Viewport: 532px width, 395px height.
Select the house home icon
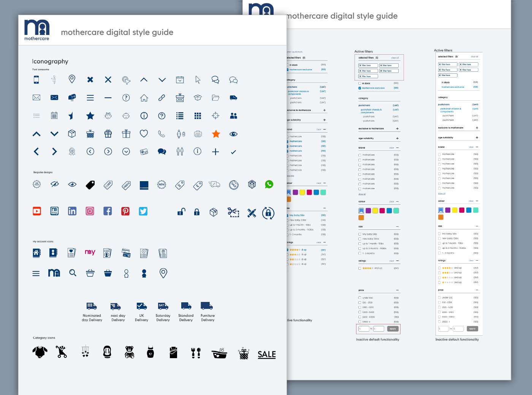144,98
